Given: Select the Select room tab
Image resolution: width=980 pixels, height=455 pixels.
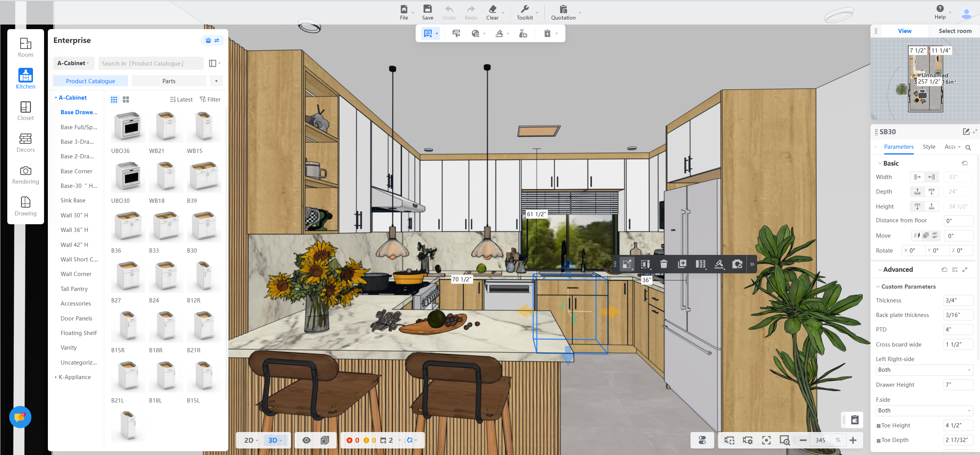Looking at the screenshot, I should pos(955,31).
